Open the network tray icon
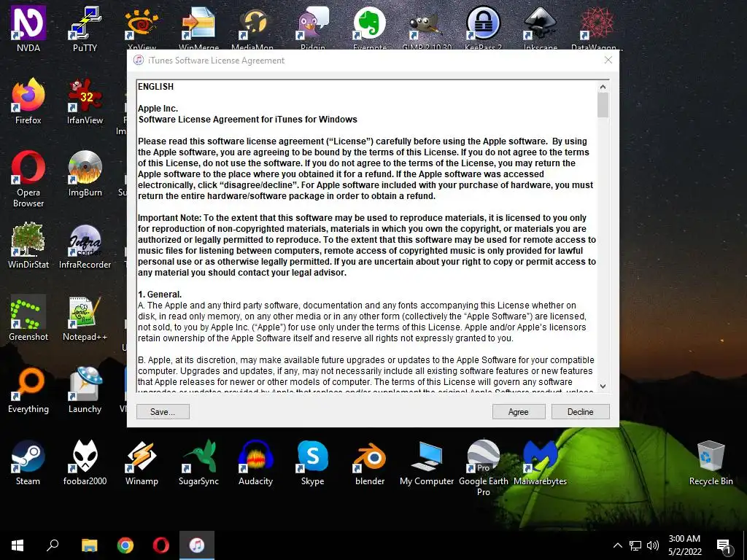This screenshot has width=747, height=560. tap(635, 545)
